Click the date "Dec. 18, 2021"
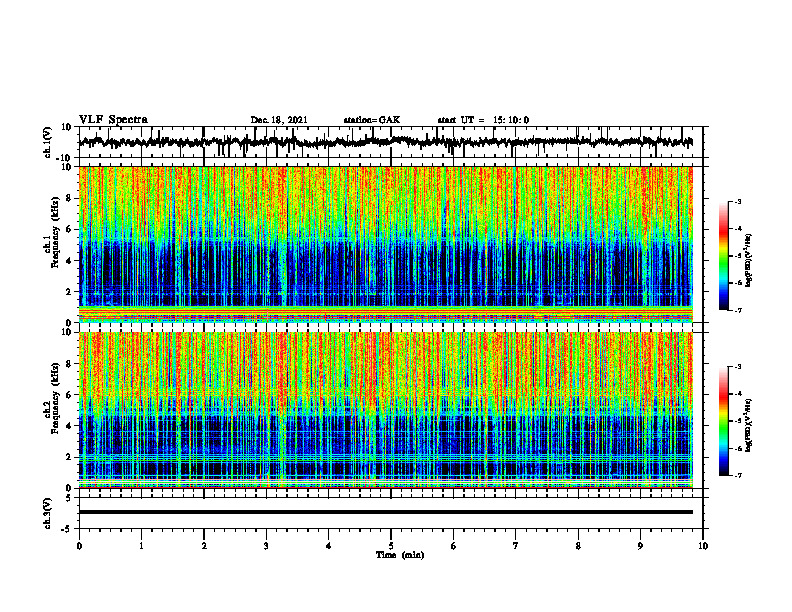 pos(279,120)
